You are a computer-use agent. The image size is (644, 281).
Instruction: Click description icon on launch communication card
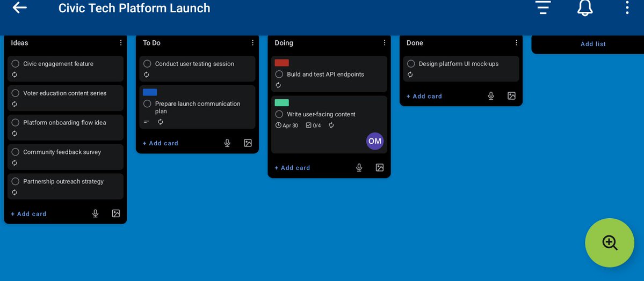click(x=147, y=122)
